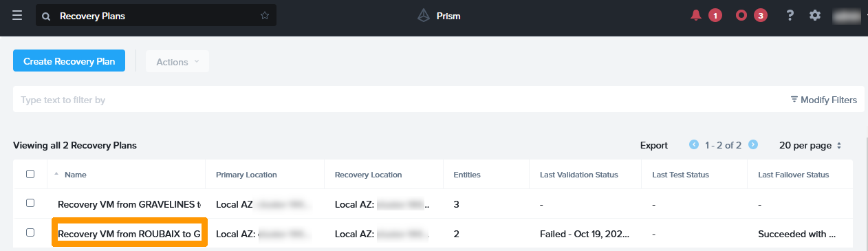Open the tasks circle icon
The image size is (868, 251).
pos(741,15)
